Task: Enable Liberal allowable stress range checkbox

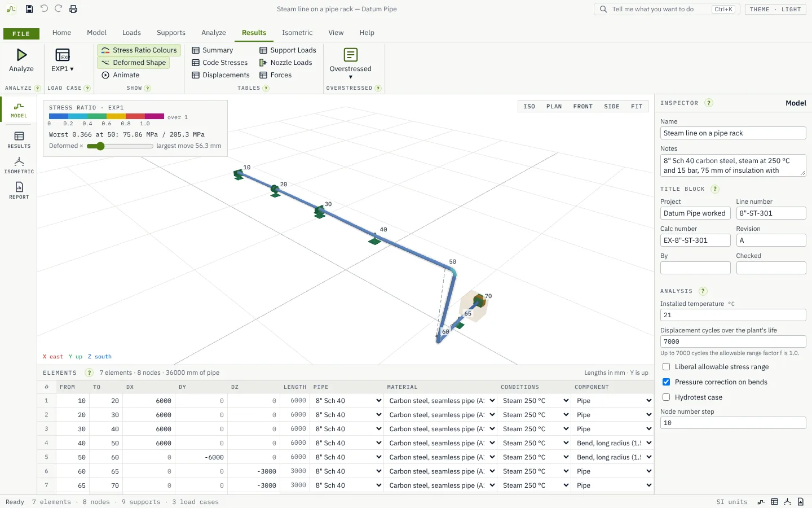Action: [x=666, y=367]
